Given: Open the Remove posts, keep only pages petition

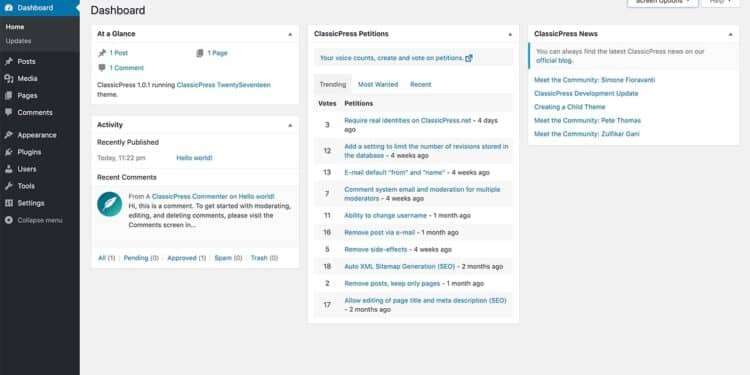Looking at the screenshot, I should [x=392, y=284].
